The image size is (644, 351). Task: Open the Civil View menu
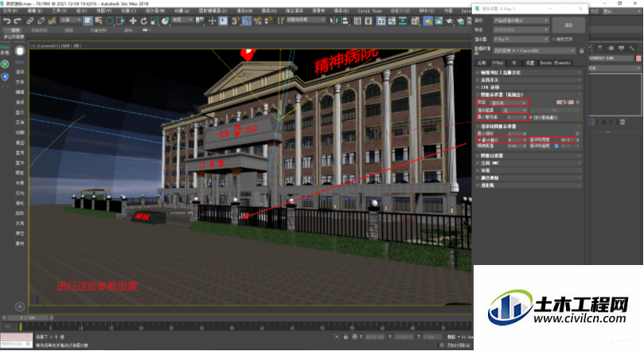(369, 10)
